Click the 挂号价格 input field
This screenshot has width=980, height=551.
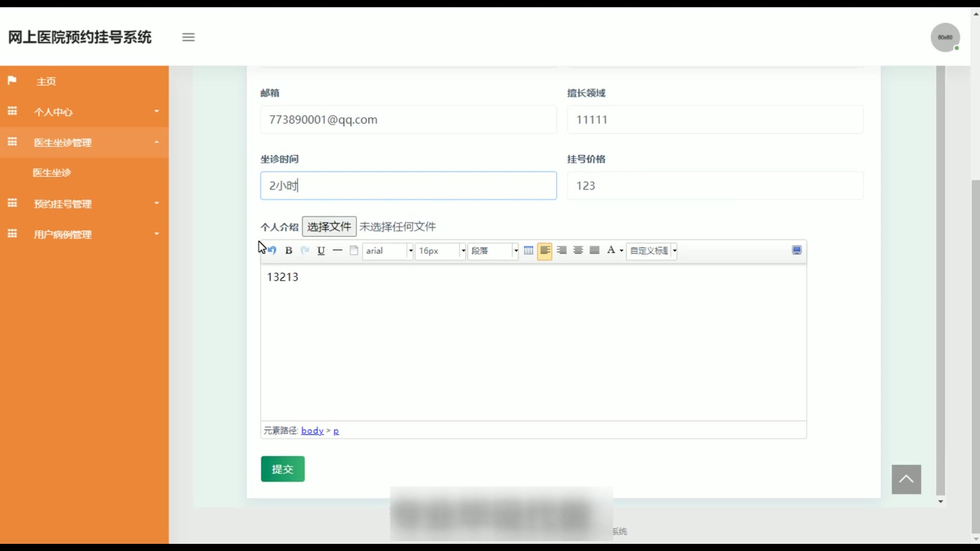715,186
